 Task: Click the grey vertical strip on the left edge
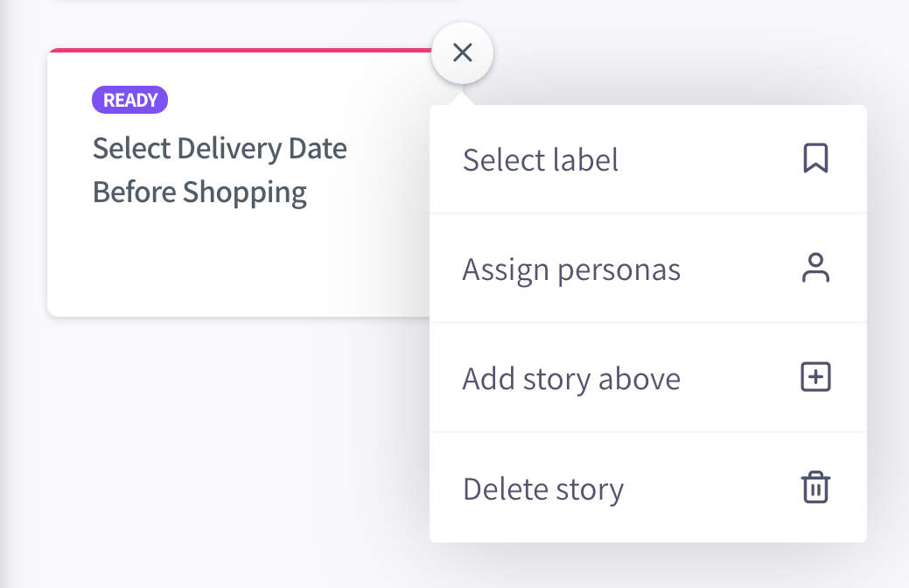[x=5, y=294]
